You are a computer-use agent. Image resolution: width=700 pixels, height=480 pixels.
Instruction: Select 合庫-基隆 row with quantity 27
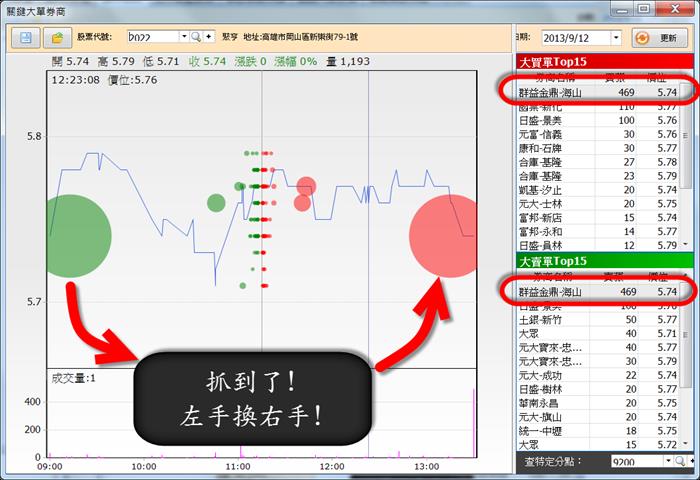[598, 162]
